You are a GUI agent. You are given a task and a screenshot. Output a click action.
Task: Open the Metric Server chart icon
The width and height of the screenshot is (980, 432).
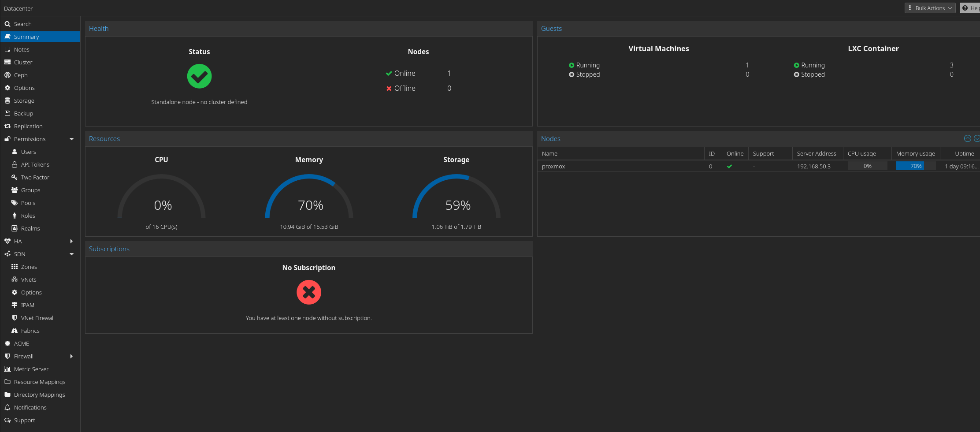coord(7,369)
